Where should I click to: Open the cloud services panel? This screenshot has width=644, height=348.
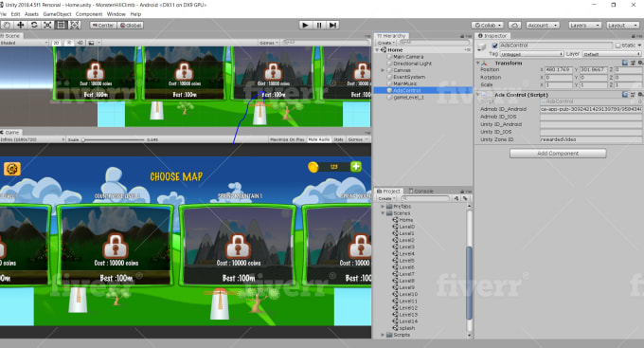(514, 25)
